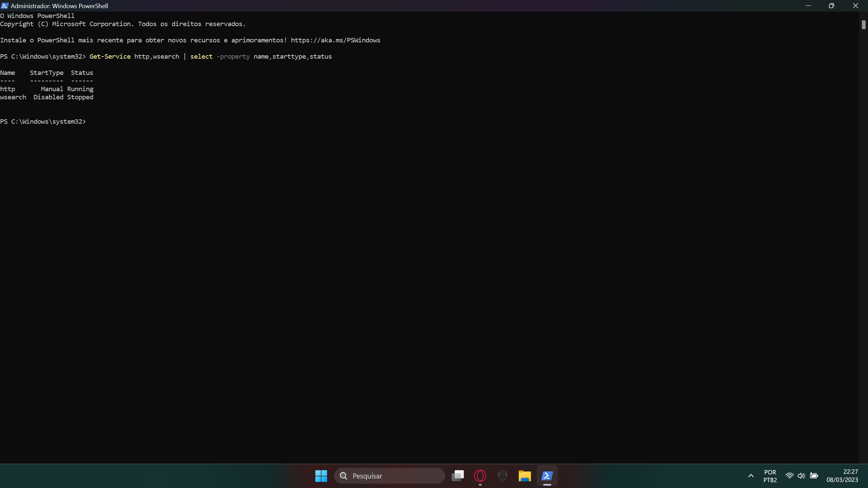The image size is (868, 488).
Task: Switch the POR PTB2 input language
Action: click(770, 476)
